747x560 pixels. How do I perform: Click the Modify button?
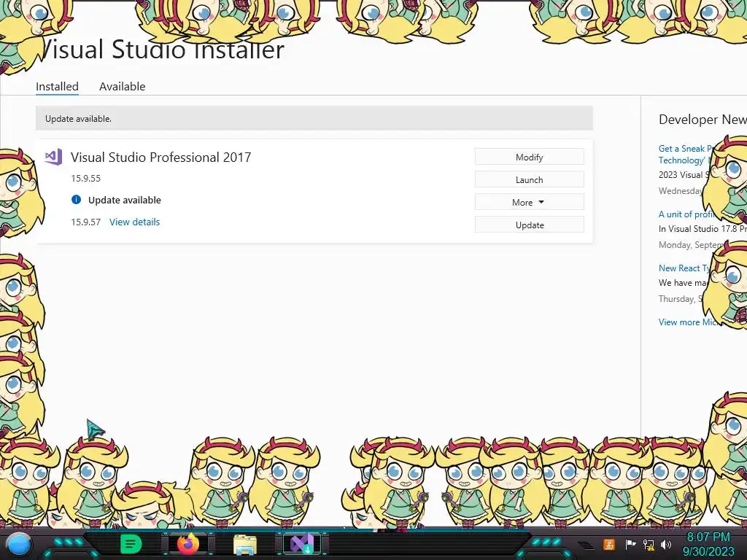click(530, 157)
